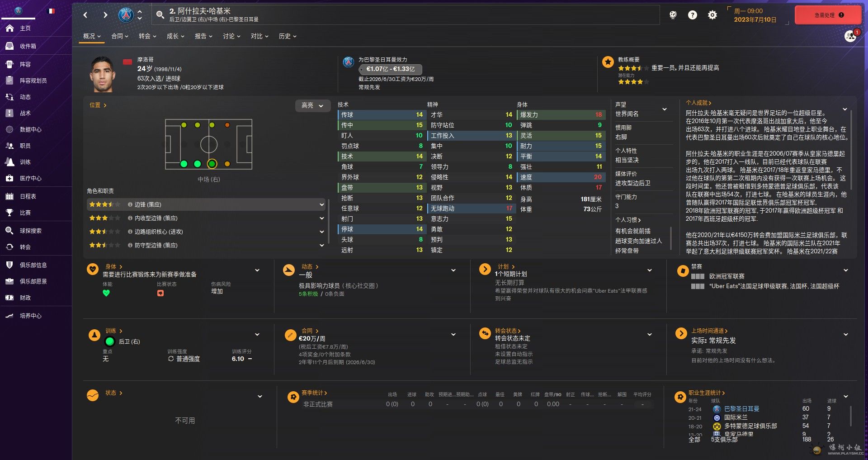Viewport: 868px width, 460px height.
Task: Select the 中场 (右) position dot on pitch
Action: [x=212, y=164]
